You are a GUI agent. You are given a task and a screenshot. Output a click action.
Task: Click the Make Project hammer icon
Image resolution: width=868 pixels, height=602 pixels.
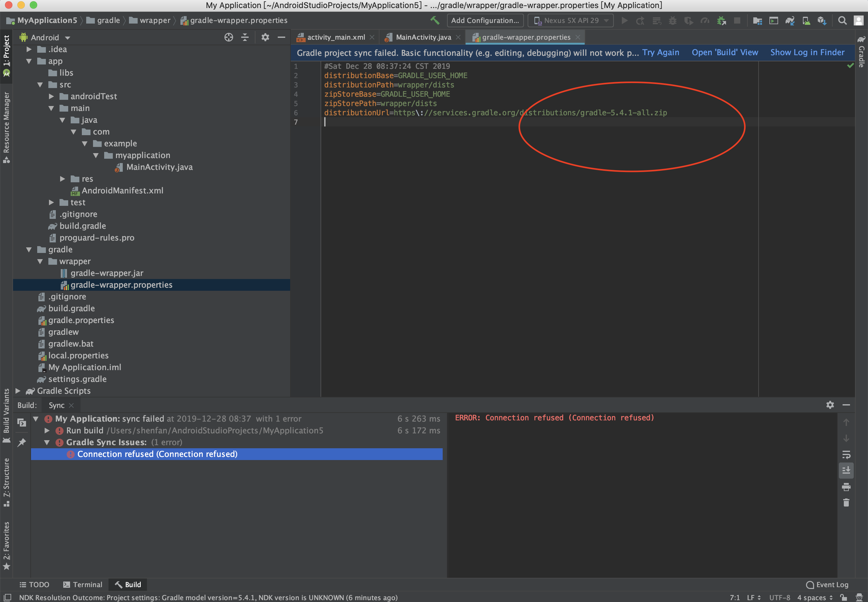click(435, 20)
